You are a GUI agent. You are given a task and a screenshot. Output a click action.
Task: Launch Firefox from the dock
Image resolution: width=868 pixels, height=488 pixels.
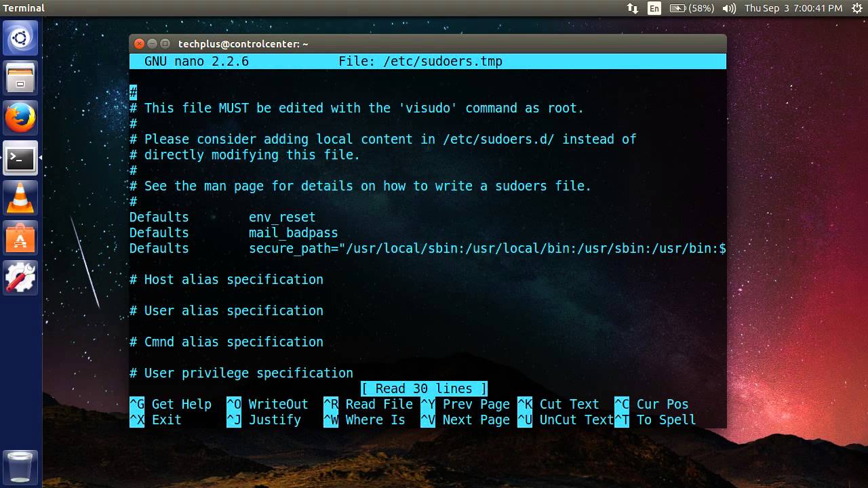(20, 119)
